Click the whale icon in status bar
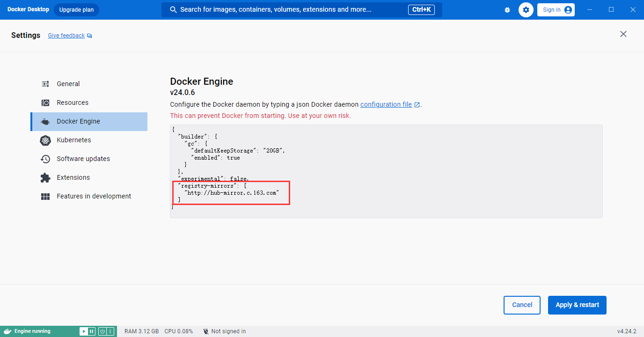 (x=7, y=331)
